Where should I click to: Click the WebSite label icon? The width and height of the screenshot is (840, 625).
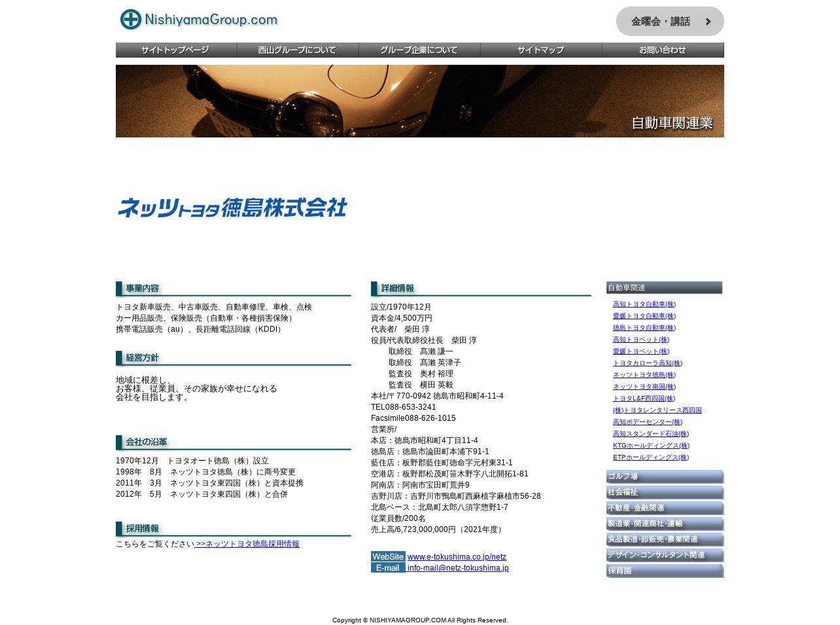(x=388, y=556)
